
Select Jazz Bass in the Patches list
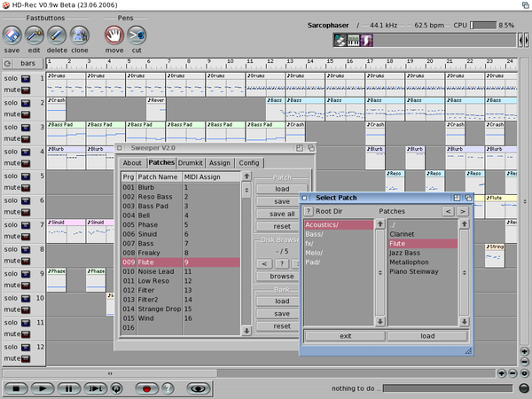point(405,253)
